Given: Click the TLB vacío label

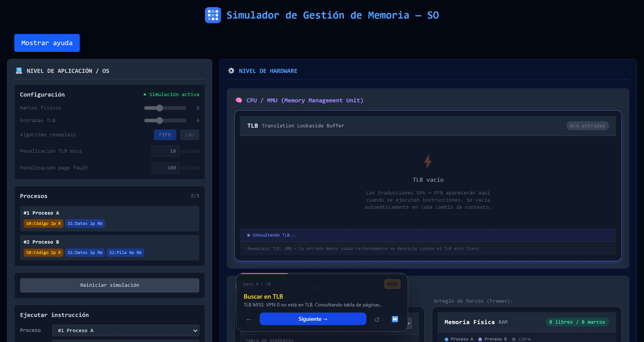Looking at the screenshot, I should [x=428, y=180].
